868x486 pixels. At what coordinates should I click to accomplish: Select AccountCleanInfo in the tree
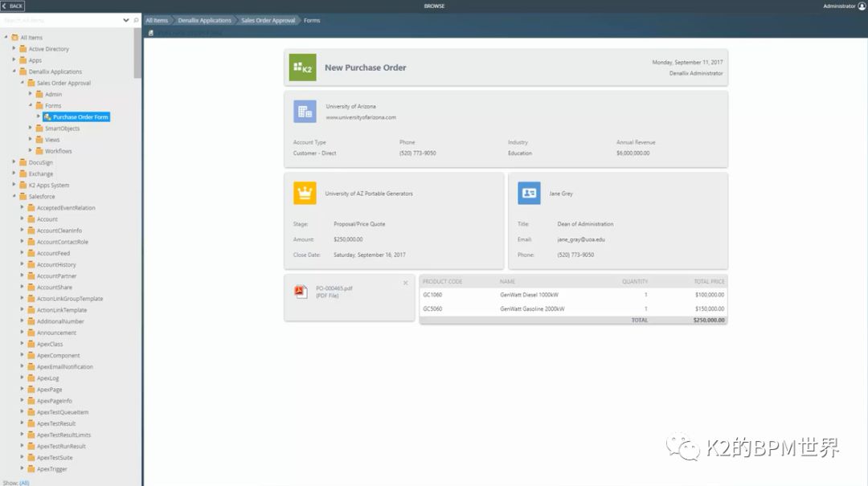[x=59, y=231]
